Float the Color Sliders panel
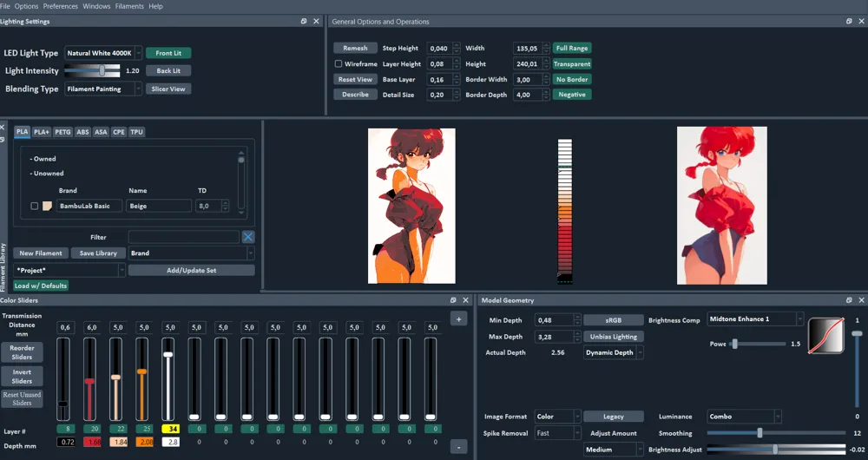The width and height of the screenshot is (868, 460). 453,300
